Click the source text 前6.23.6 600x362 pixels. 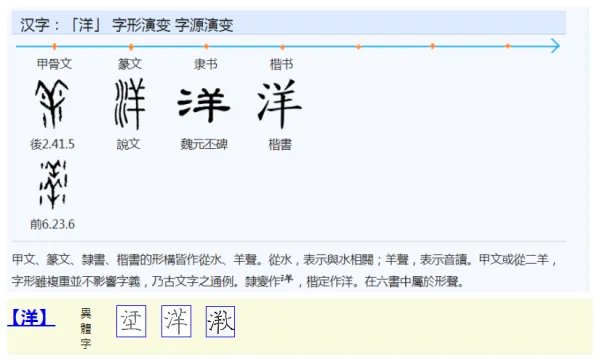[x=52, y=224]
